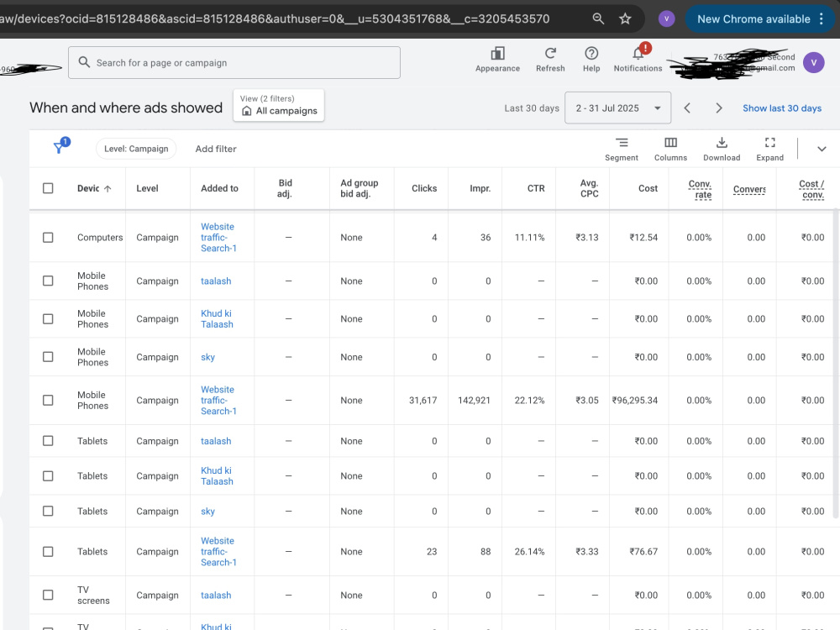This screenshot has width=840, height=630.
Task: Check Tablets Website traffic-Search-1 row checkbox
Action: point(48,552)
